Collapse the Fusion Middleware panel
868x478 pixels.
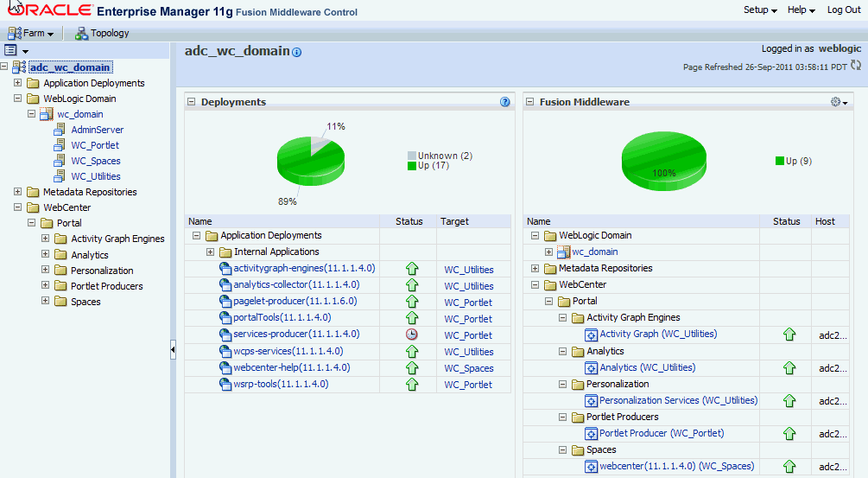pos(529,102)
